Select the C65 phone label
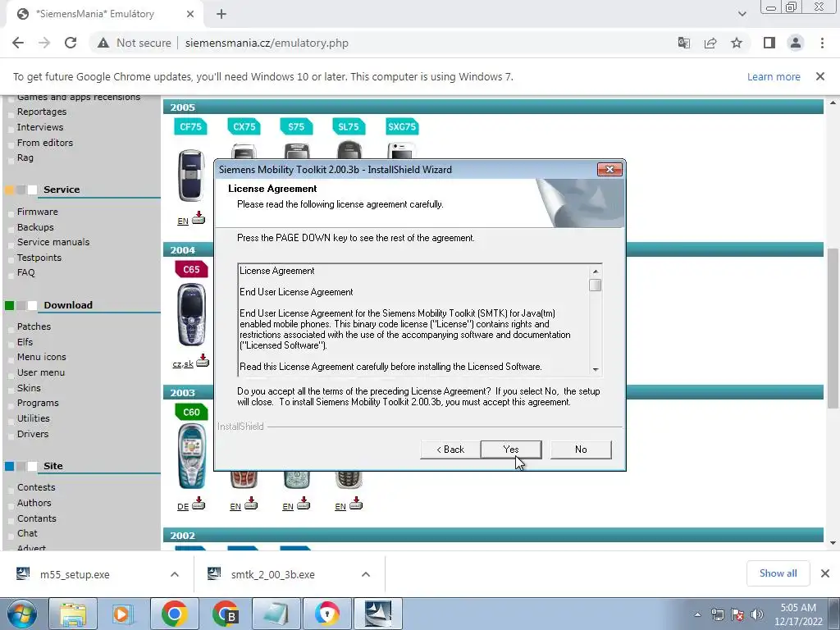 click(x=191, y=269)
